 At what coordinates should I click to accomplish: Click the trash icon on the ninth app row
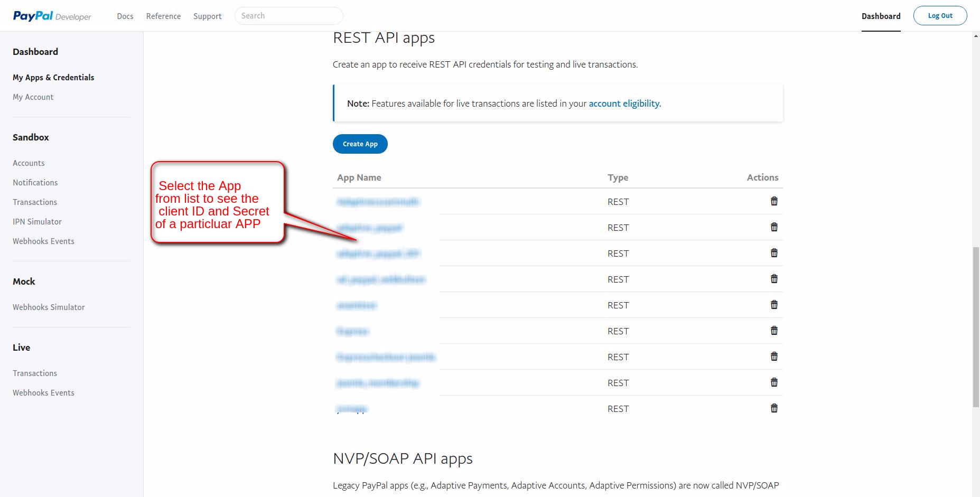click(x=774, y=408)
